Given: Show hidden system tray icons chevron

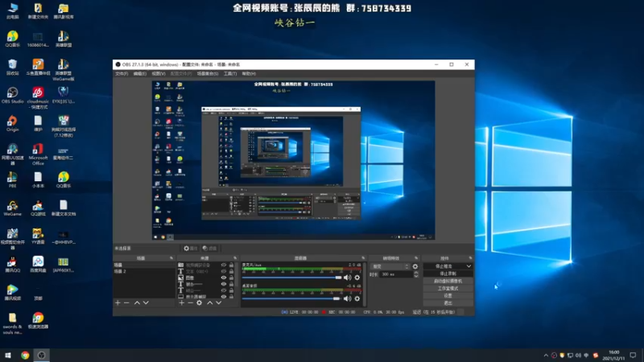Looking at the screenshot, I should pyautogui.click(x=546, y=356).
